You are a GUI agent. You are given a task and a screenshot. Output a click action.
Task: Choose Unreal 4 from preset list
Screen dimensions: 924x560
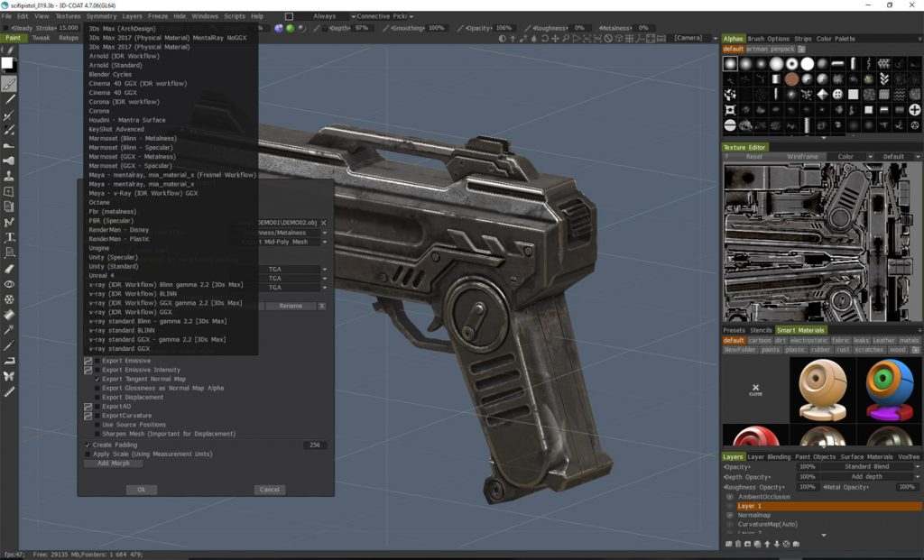pos(101,276)
